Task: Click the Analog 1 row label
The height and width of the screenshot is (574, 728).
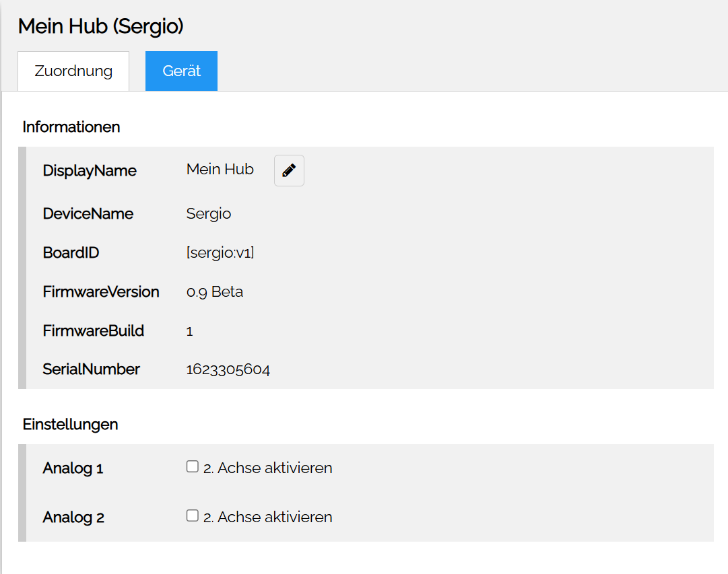Action: 73,468
